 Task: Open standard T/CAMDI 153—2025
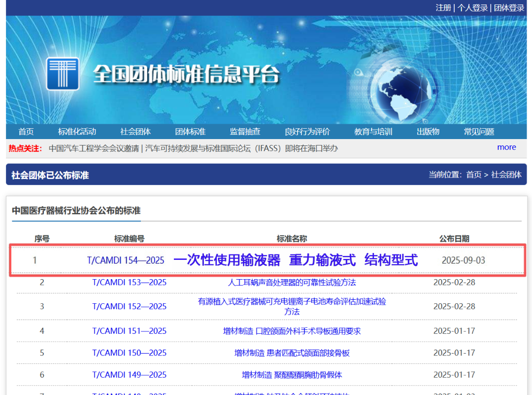tap(129, 283)
